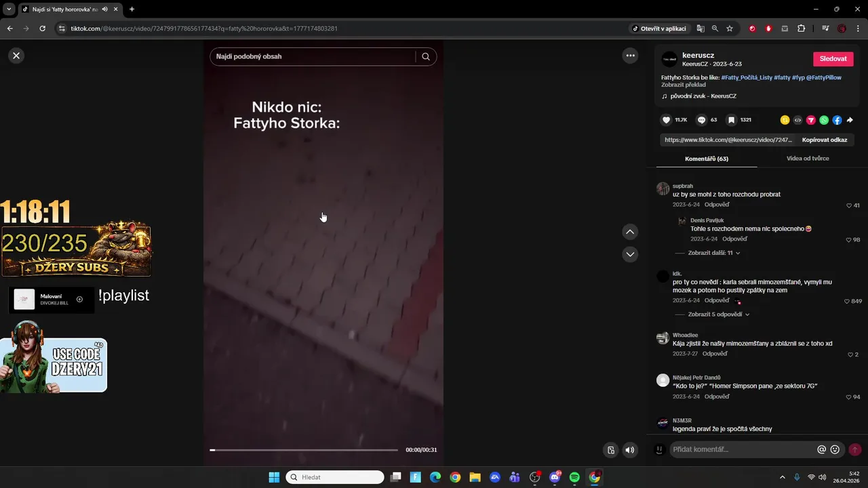Mute tab via speaker on TikTok tab
Image resolution: width=868 pixels, height=488 pixels.
point(104,9)
